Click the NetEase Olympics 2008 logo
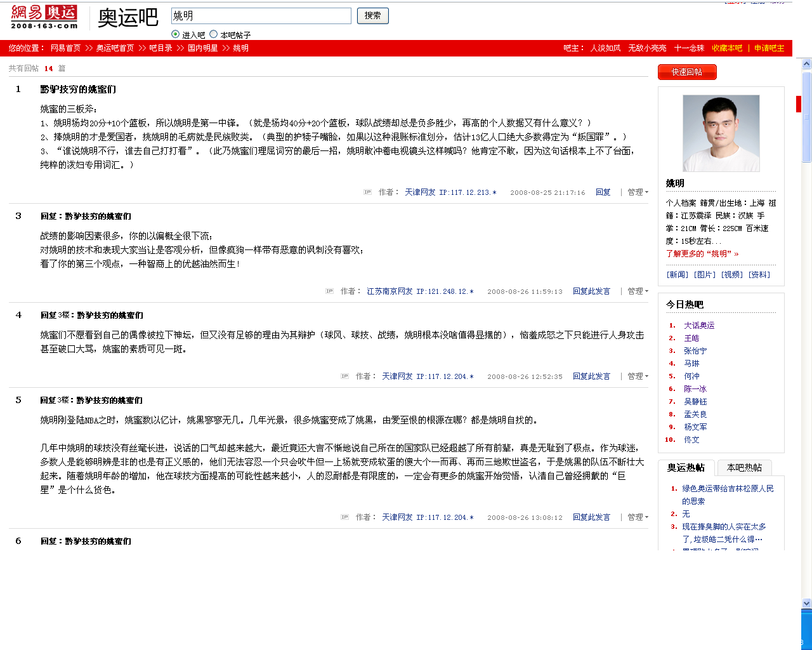The image size is (812, 650). 44,17
